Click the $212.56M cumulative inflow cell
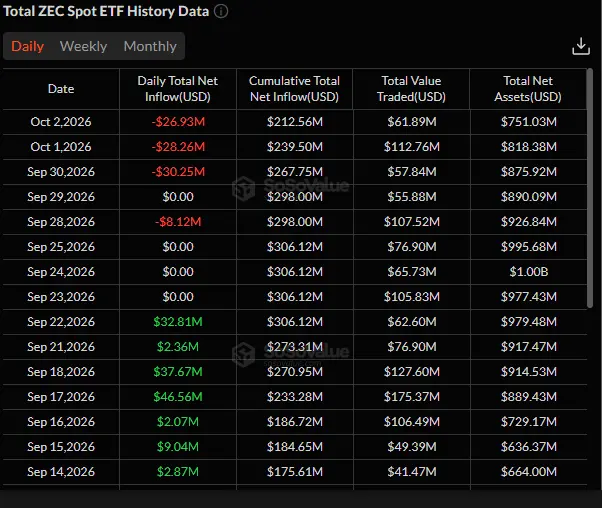Screen dimensions: 602x508 coord(295,122)
